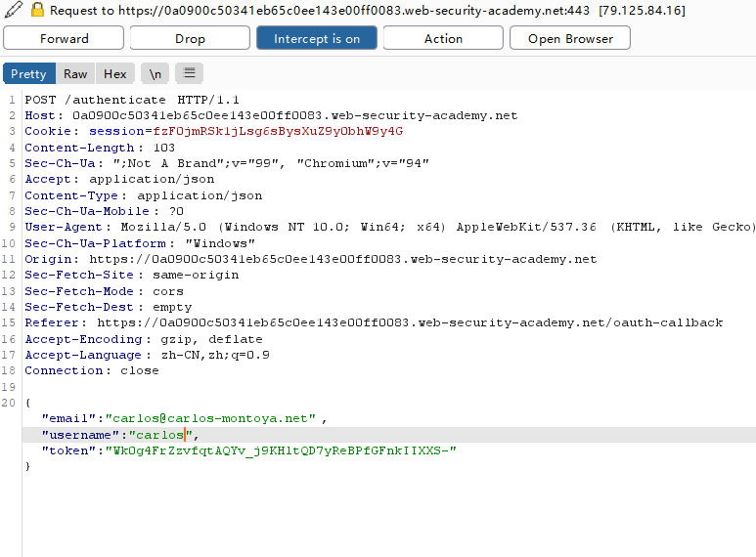Click the session cookie value
Viewport: 756px width, 557px height.
(x=278, y=131)
